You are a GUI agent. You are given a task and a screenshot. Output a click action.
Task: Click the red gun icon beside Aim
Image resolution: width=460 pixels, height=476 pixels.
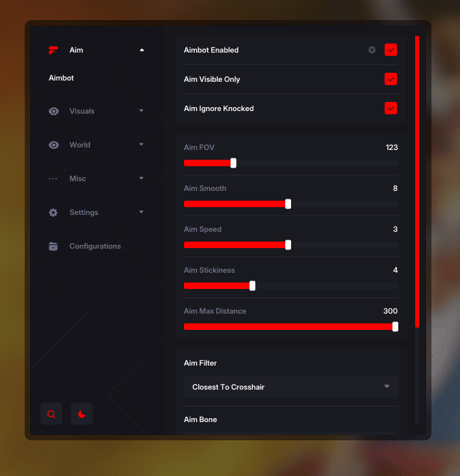(53, 50)
